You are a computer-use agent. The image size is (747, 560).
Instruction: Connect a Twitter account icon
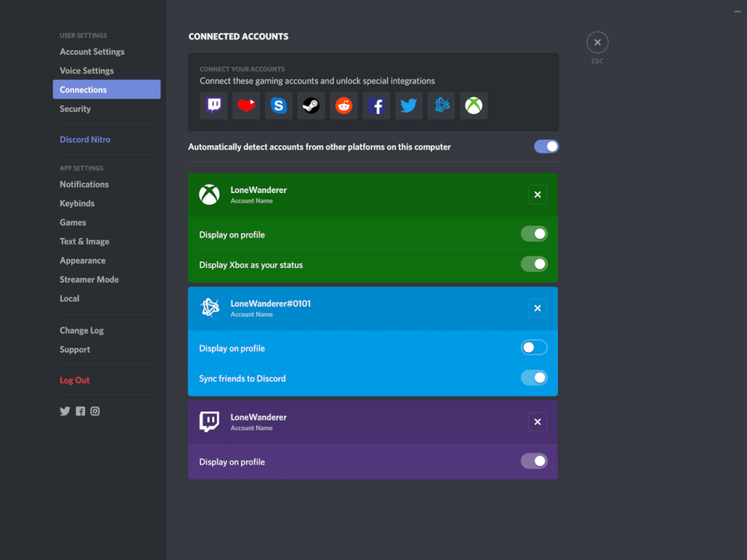(x=409, y=105)
